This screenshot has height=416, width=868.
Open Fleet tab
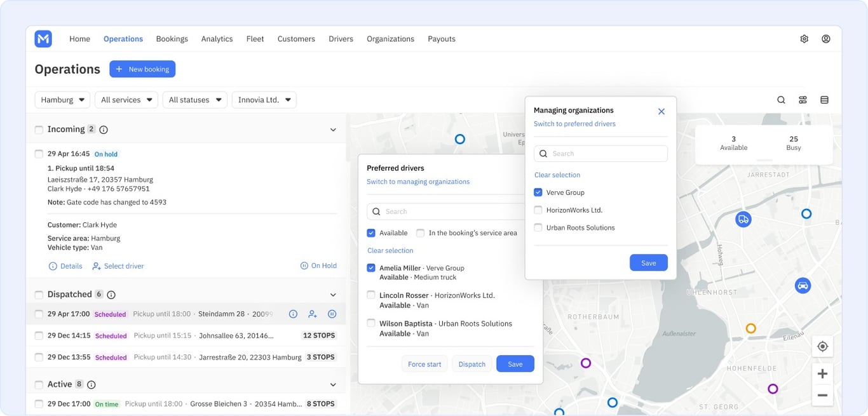click(255, 39)
